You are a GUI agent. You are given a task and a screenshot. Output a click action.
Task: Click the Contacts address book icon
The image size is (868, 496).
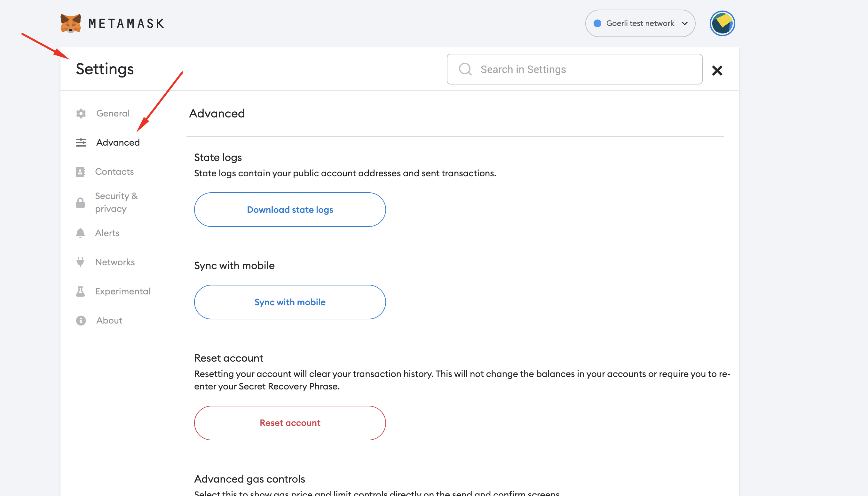coord(80,172)
